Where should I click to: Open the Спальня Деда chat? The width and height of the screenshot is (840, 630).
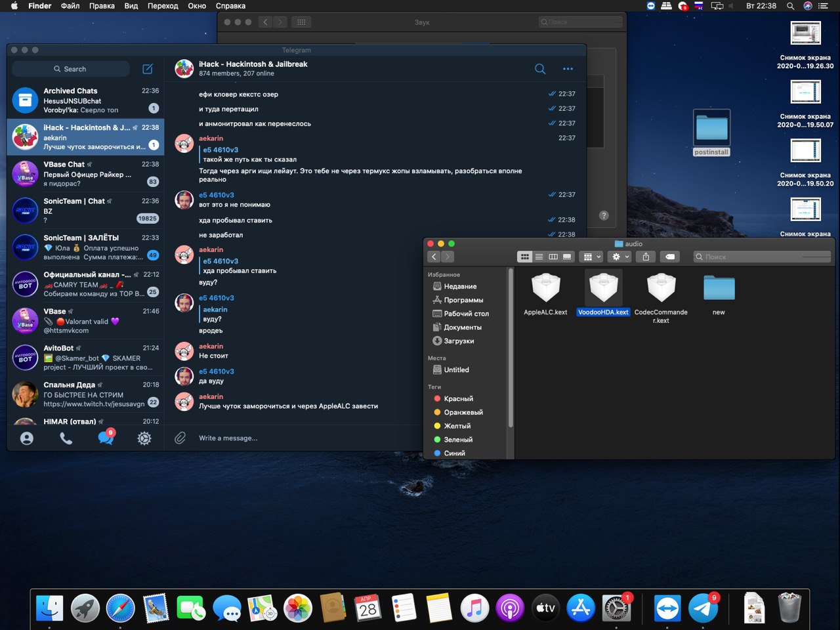coord(86,394)
